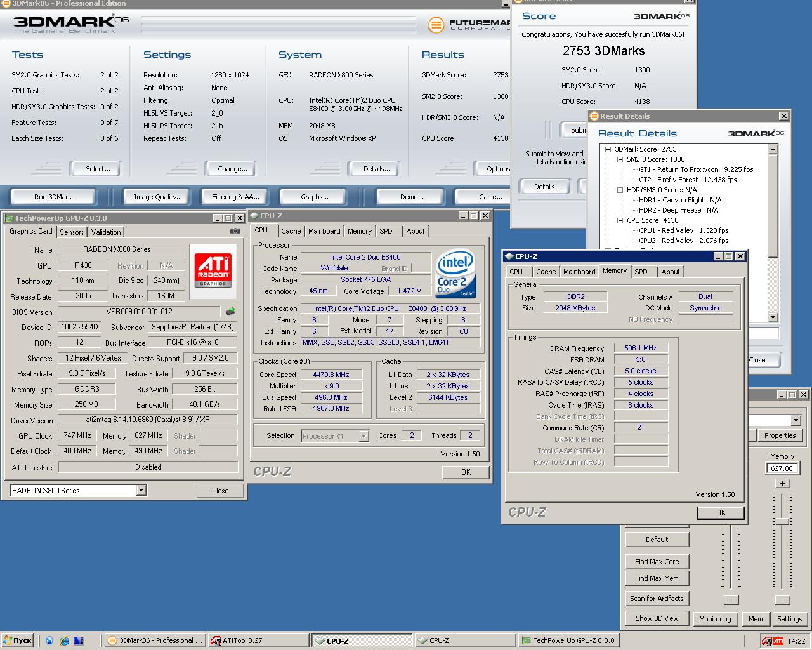Click OK in the left CPU-Z window

point(466,472)
